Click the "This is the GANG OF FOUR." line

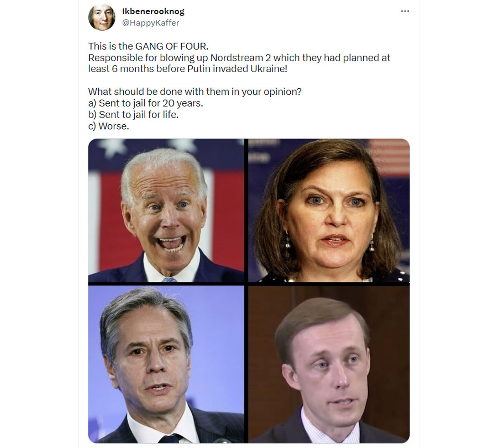point(148,46)
